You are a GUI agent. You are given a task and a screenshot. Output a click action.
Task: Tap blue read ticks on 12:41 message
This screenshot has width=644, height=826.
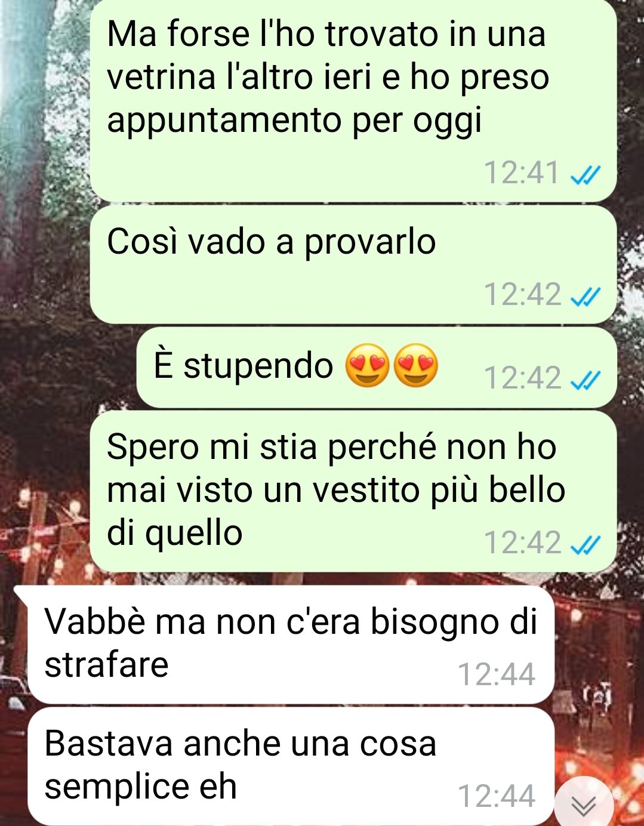(585, 175)
